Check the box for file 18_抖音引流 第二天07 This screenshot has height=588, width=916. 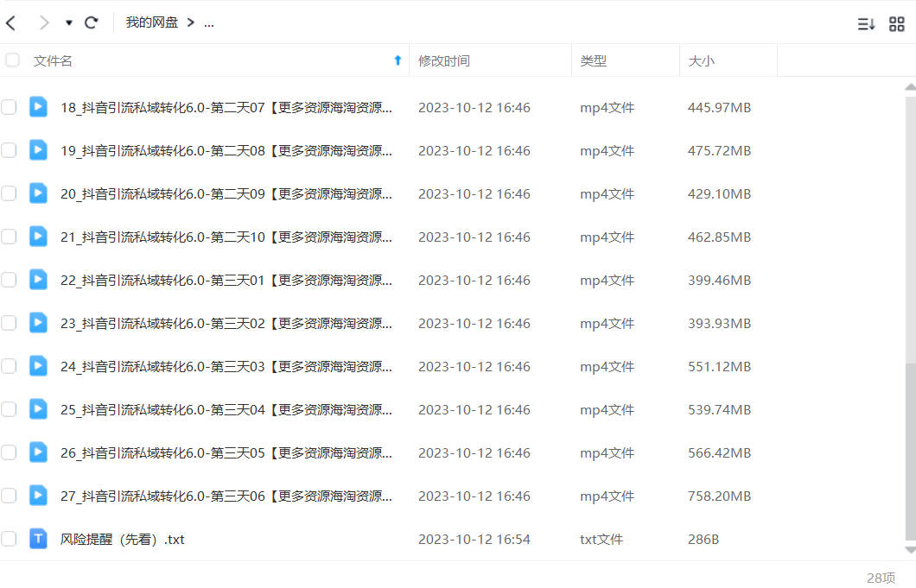pyautogui.click(x=9, y=107)
